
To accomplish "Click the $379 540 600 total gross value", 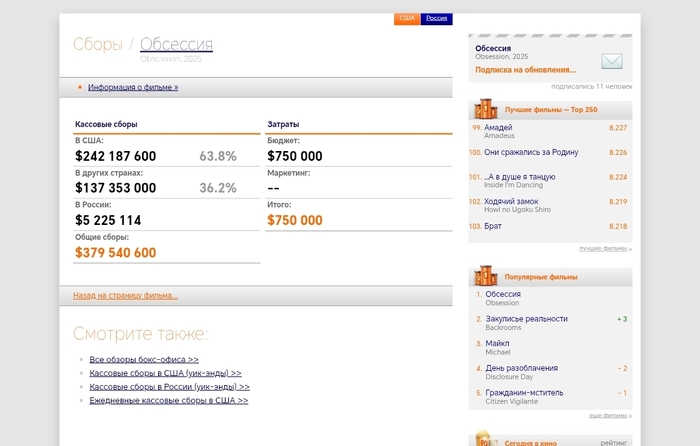I will [116, 253].
